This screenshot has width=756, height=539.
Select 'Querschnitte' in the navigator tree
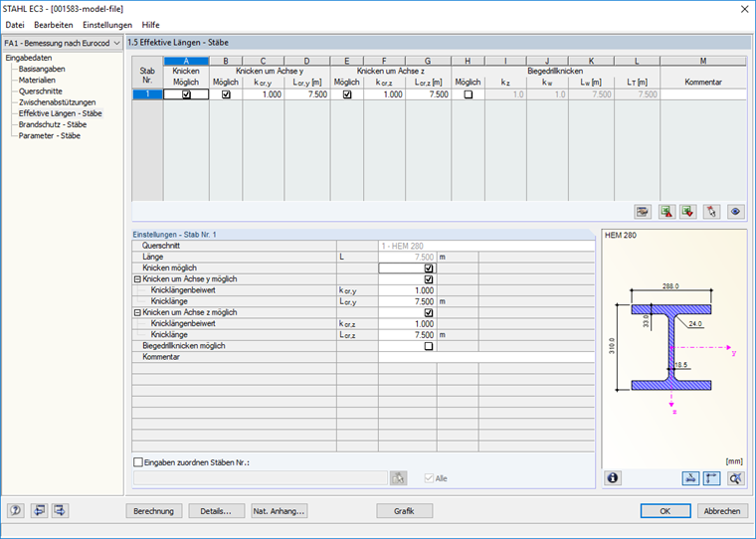41,91
